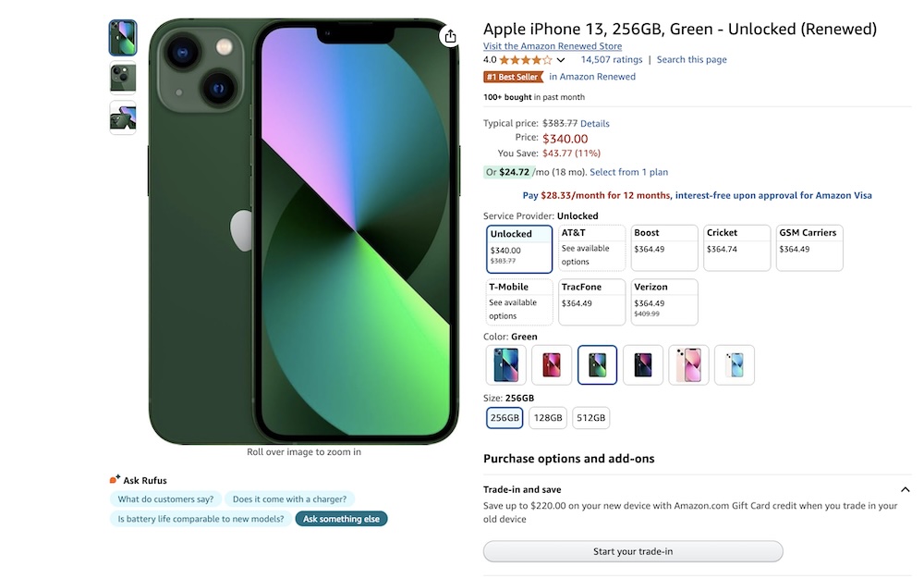Select the Verizon service provider option
The image size is (924, 578).
click(664, 302)
